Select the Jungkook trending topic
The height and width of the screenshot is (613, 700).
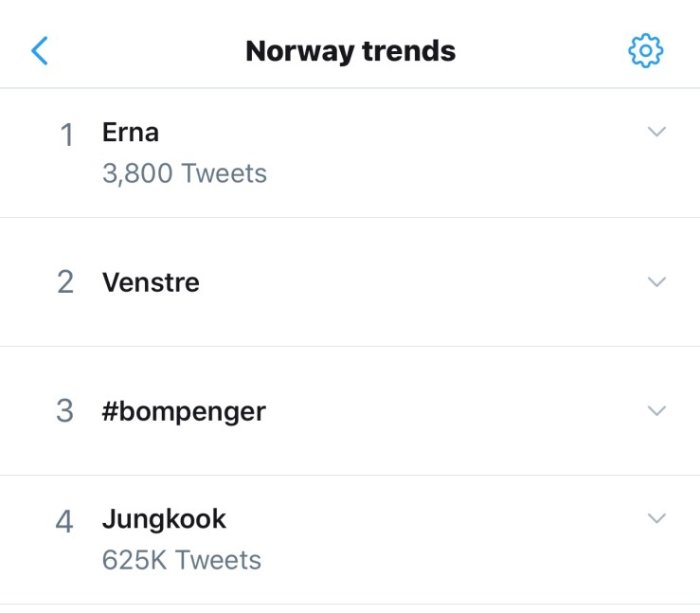click(164, 519)
